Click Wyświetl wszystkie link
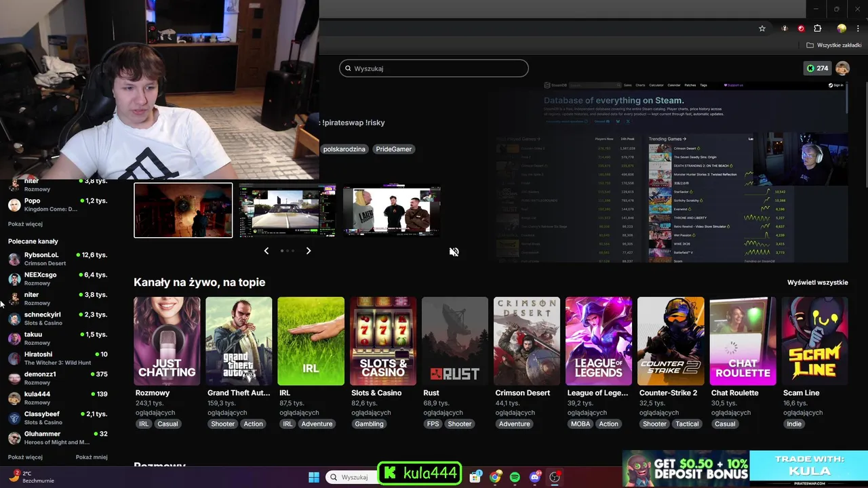Screen dimensions: 868x488 click(817, 283)
